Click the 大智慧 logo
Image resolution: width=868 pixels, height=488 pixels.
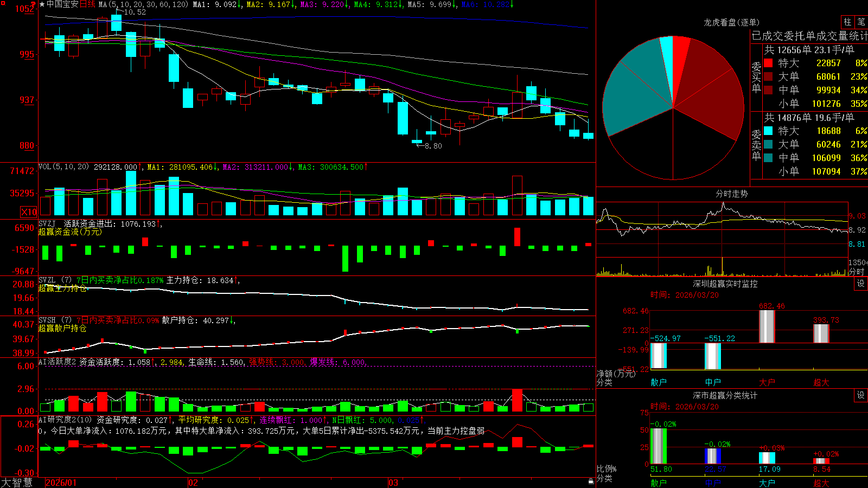(17, 483)
